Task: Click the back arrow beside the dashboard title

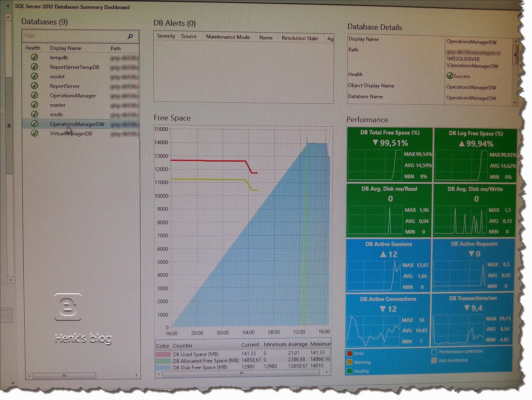Action: coord(8,6)
